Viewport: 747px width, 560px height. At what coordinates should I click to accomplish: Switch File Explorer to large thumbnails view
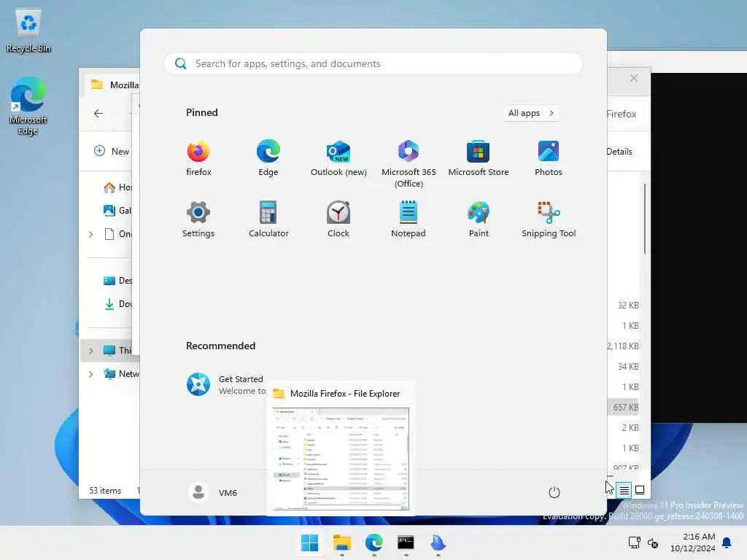pyautogui.click(x=640, y=489)
